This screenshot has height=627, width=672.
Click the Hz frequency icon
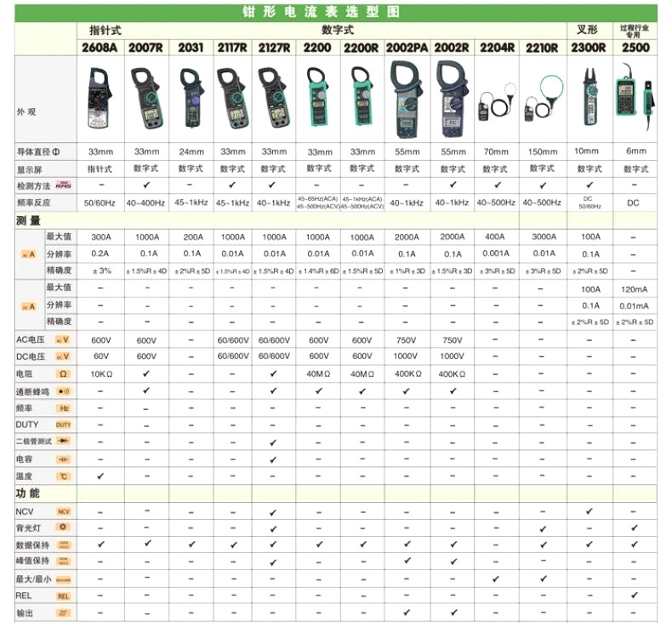(x=63, y=408)
